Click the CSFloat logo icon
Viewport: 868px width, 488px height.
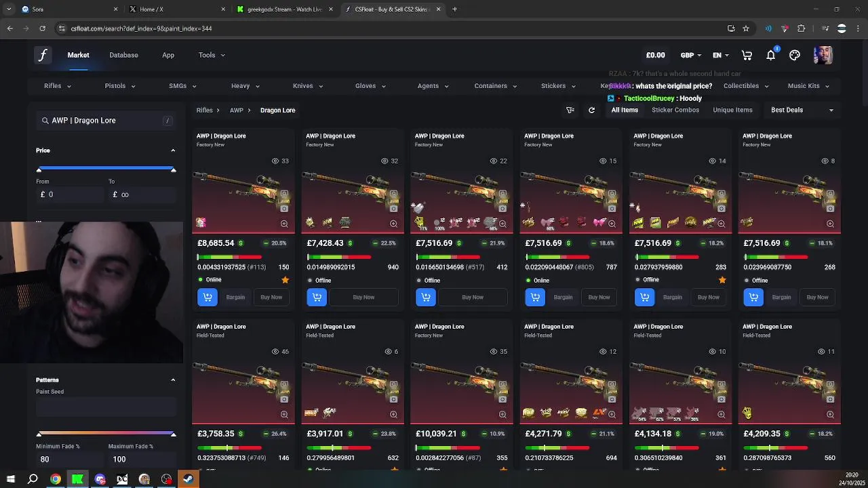pyautogui.click(x=43, y=55)
